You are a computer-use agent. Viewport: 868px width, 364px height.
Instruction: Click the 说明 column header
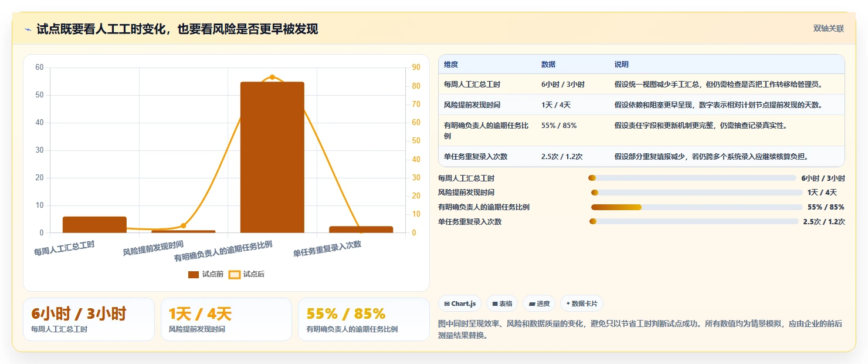[621, 65]
